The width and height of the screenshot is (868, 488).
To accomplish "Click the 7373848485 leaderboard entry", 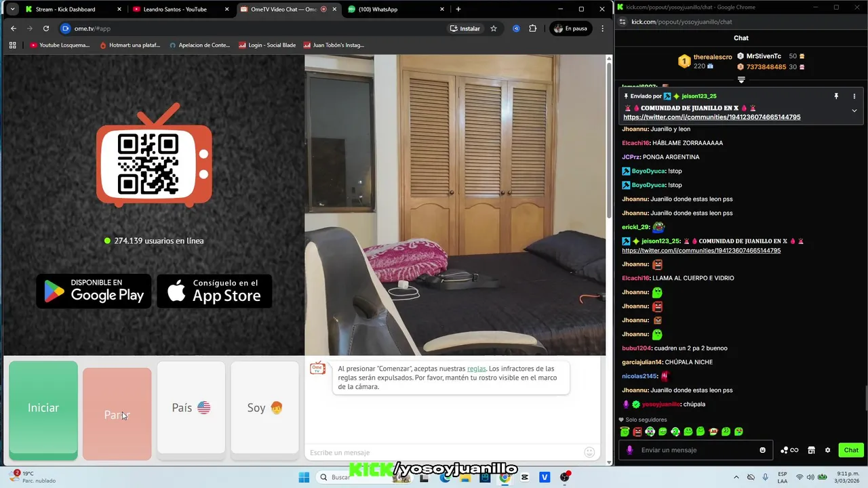I will coord(766,67).
